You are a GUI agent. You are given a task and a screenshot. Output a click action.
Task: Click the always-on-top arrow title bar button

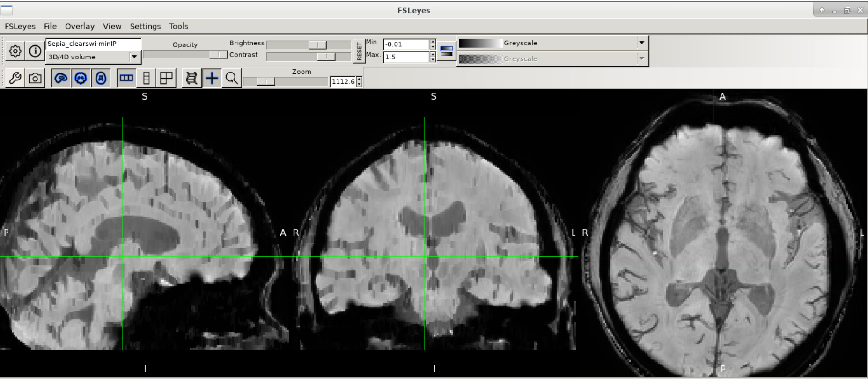822,10
